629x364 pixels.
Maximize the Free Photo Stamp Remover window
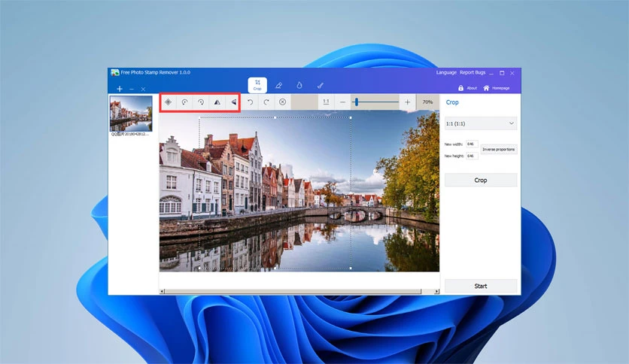502,73
